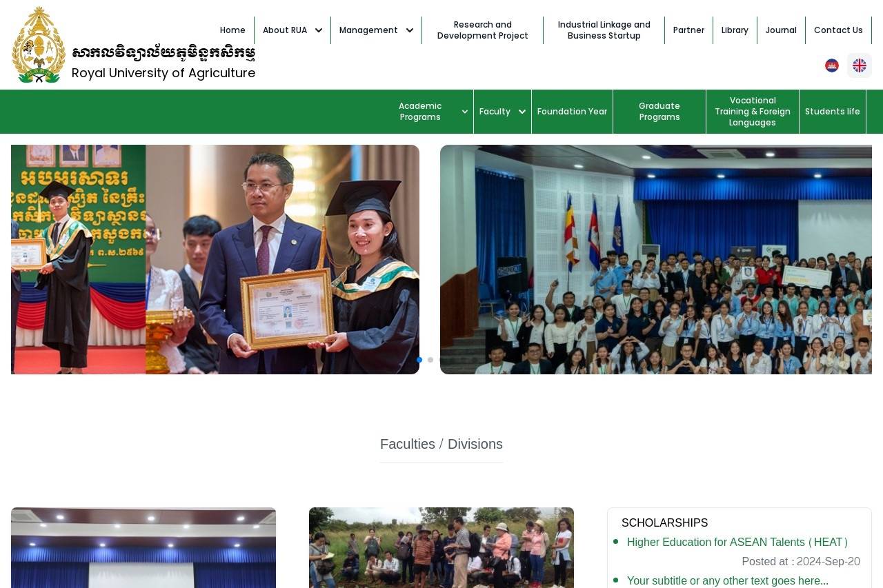
Task: Click the graduation ceremony slide image
Action: coord(215,259)
